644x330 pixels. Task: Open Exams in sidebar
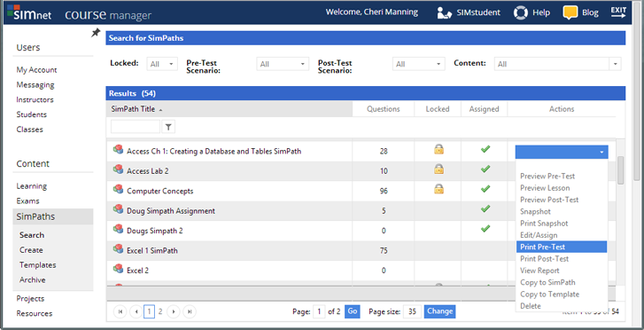28,201
